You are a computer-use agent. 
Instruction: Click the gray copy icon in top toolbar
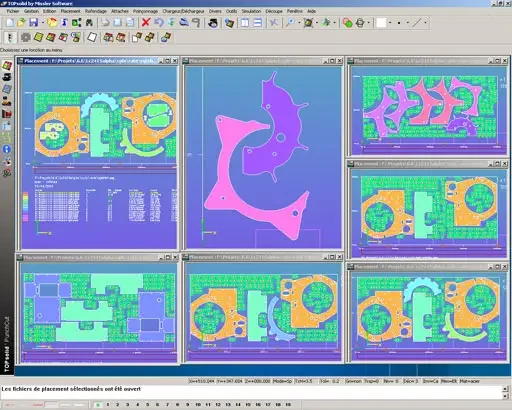pyautogui.click(x=117, y=23)
